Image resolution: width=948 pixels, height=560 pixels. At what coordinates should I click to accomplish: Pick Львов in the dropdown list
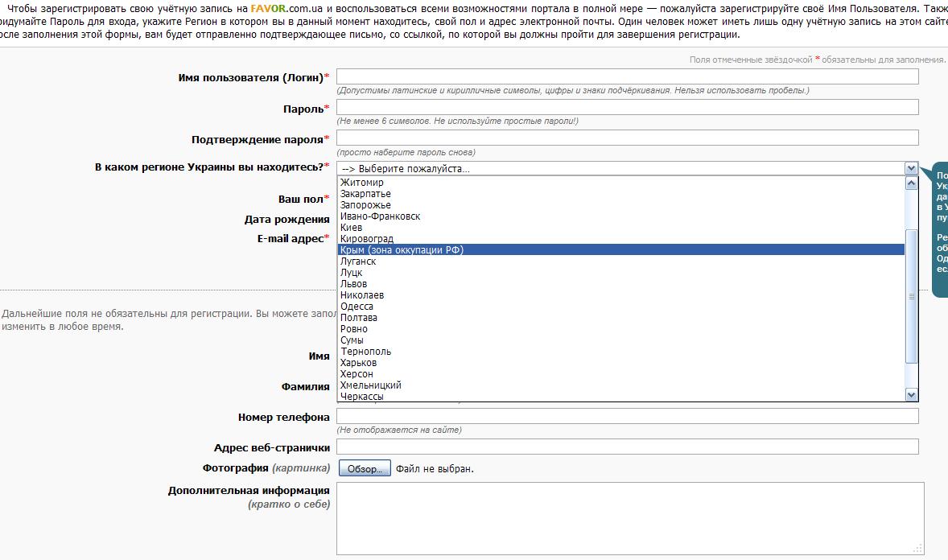pos(354,284)
